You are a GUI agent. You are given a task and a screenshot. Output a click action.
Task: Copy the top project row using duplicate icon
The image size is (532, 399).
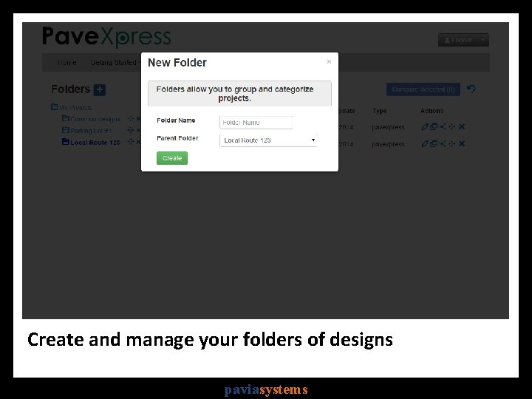(434, 126)
